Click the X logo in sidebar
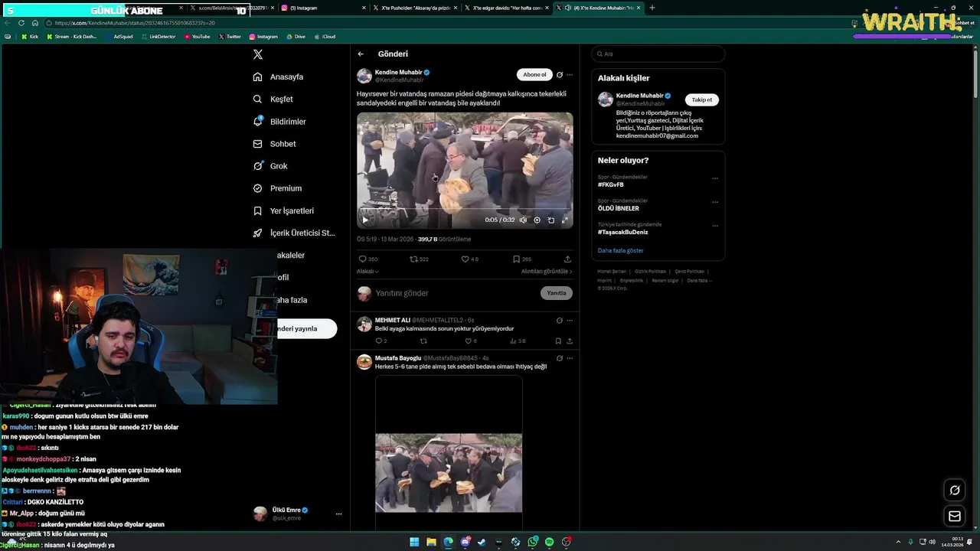This screenshot has width=980, height=551. point(258,54)
